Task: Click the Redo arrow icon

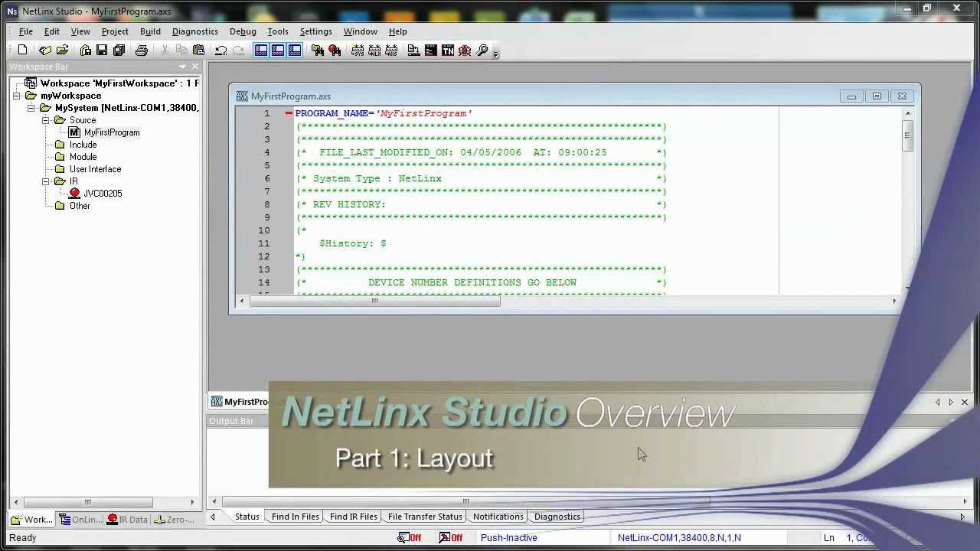Action: click(x=238, y=51)
